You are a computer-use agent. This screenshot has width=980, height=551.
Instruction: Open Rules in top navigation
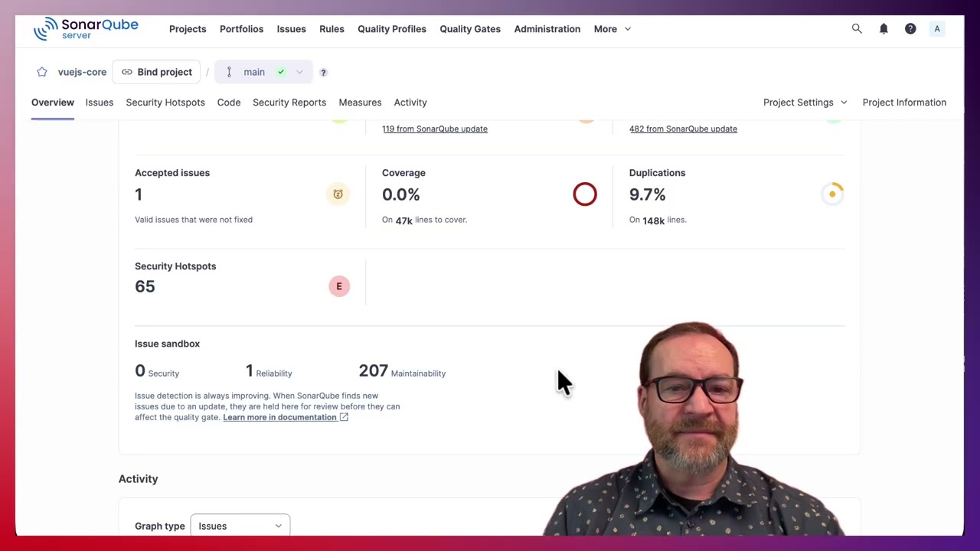[332, 29]
